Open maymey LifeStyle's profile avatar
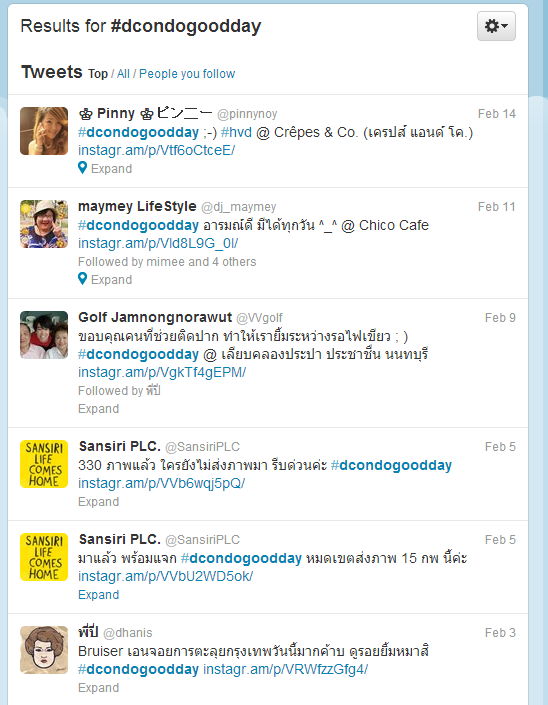Image resolution: width=548 pixels, height=705 pixels. [x=44, y=224]
